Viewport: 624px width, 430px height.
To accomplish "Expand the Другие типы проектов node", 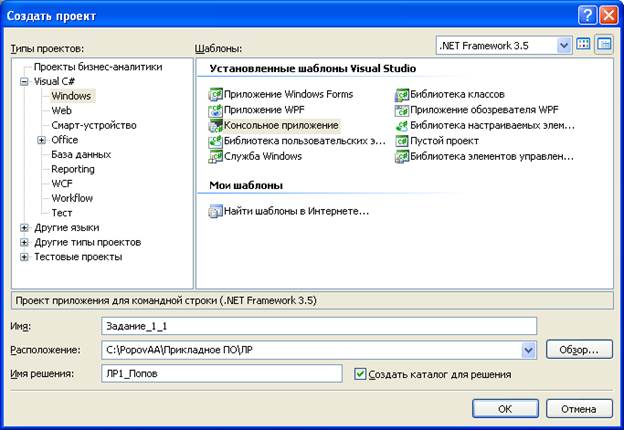I will point(24,242).
